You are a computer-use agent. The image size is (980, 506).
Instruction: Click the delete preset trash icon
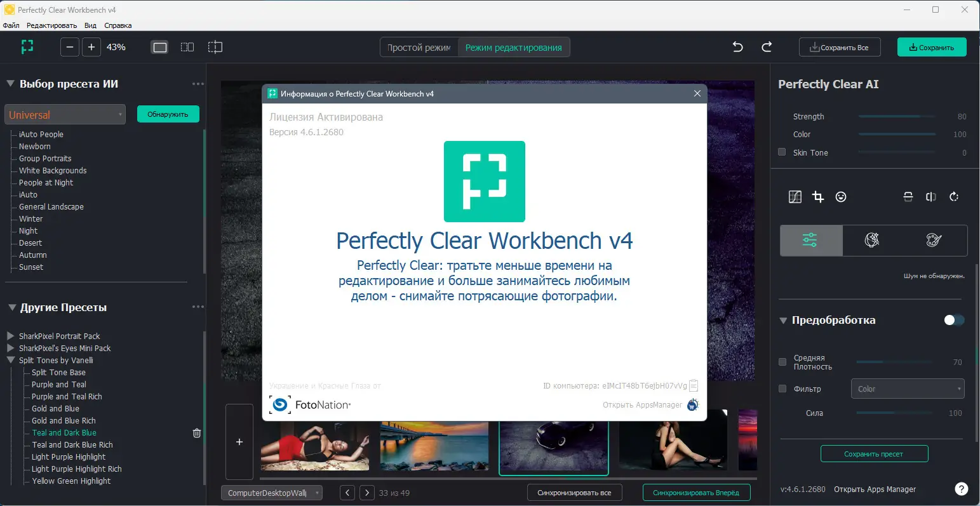pyautogui.click(x=197, y=432)
